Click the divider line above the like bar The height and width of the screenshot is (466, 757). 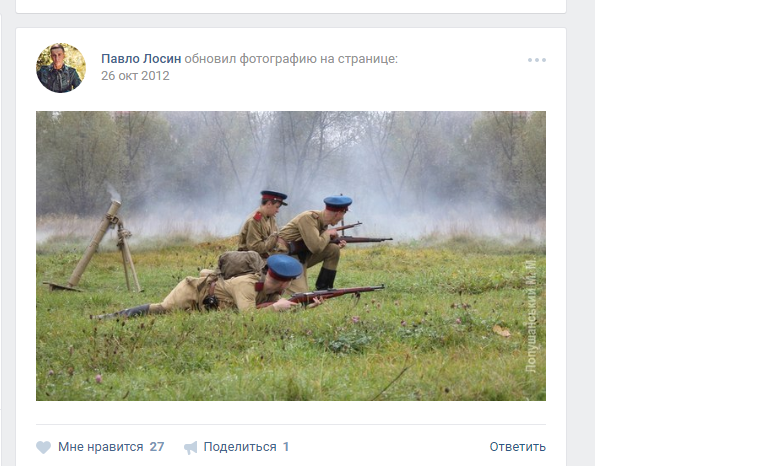coord(291,424)
